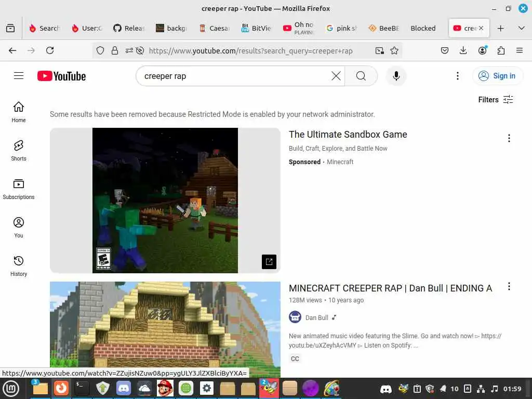Open Firefox application menu
Screen dimensions: 532x399
[x=520, y=50]
